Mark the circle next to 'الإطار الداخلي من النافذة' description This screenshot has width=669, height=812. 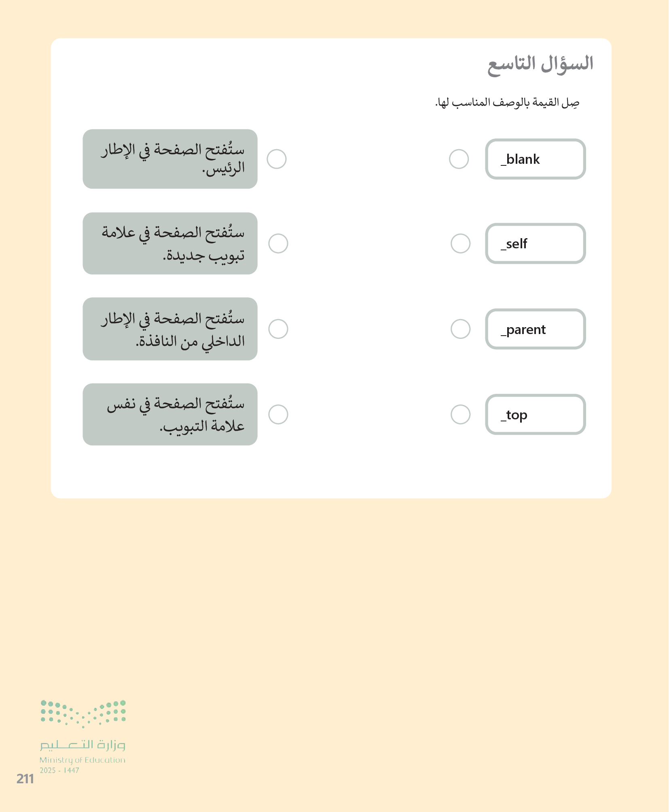click(278, 329)
